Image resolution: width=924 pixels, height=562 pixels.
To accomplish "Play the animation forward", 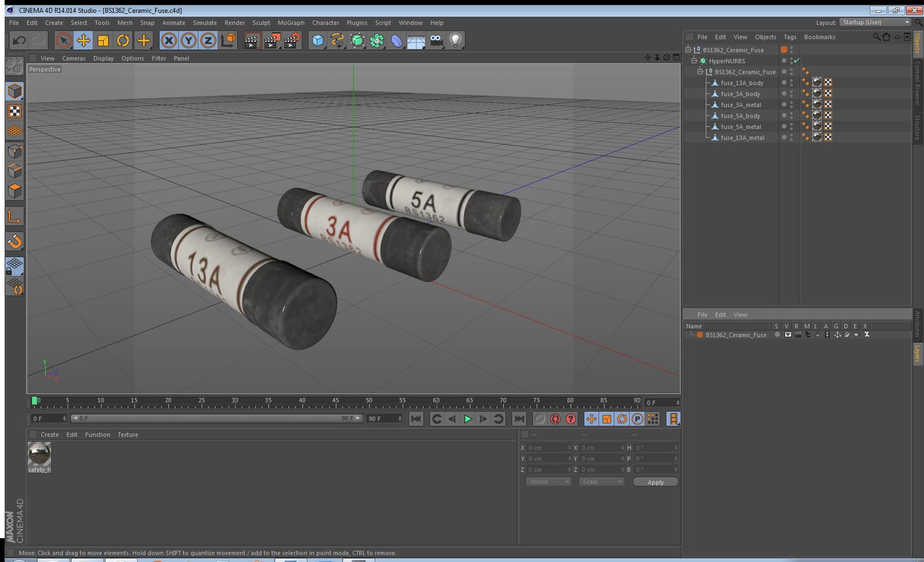I will tap(467, 419).
